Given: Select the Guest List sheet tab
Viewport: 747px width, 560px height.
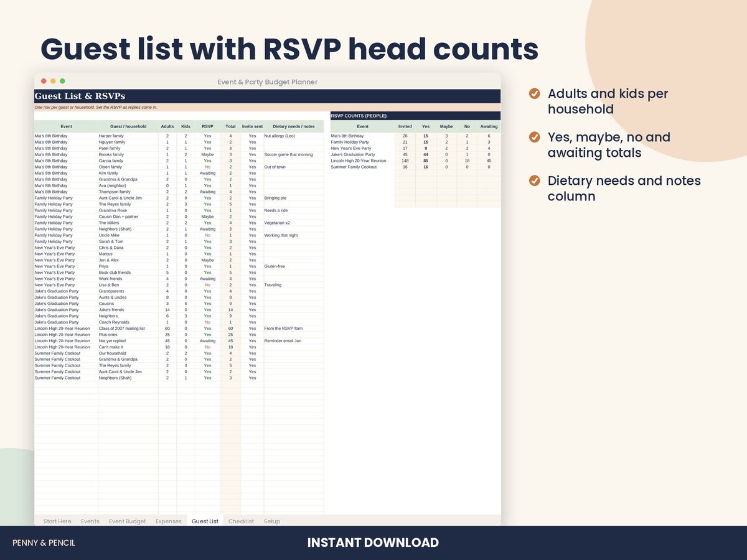Looking at the screenshot, I should (205, 521).
